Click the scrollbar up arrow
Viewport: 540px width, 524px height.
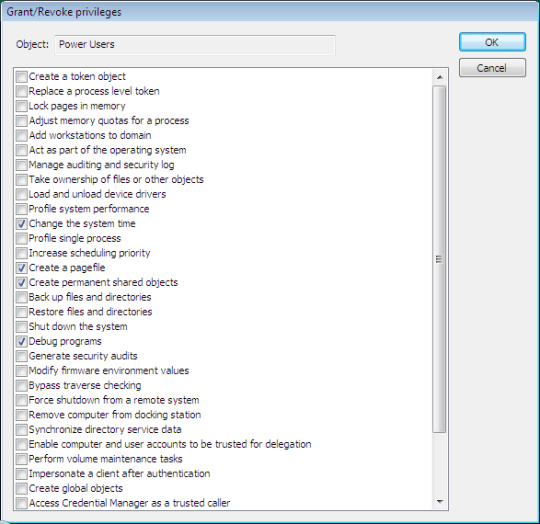coord(439,77)
